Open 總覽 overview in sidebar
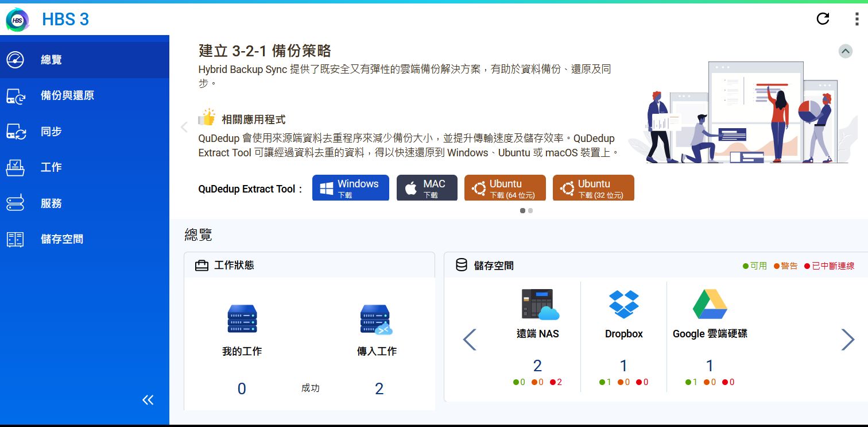The height and width of the screenshot is (427, 868). pyautogui.click(x=84, y=60)
